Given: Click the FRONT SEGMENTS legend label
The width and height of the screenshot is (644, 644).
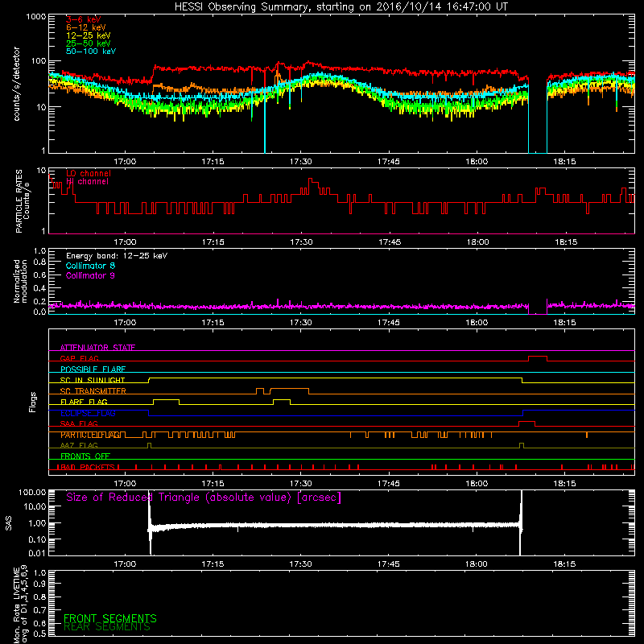Looking at the screenshot, I should [x=110, y=618].
